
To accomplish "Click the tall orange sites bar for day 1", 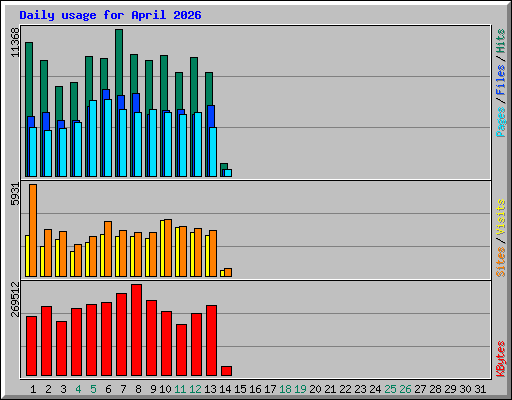I will pyautogui.click(x=33, y=230).
